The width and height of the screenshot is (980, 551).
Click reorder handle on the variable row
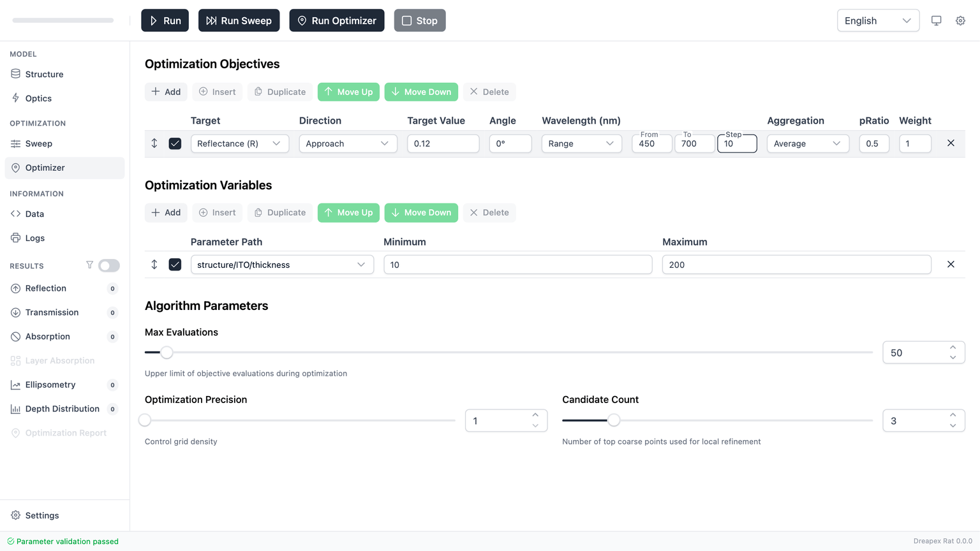[x=154, y=265]
